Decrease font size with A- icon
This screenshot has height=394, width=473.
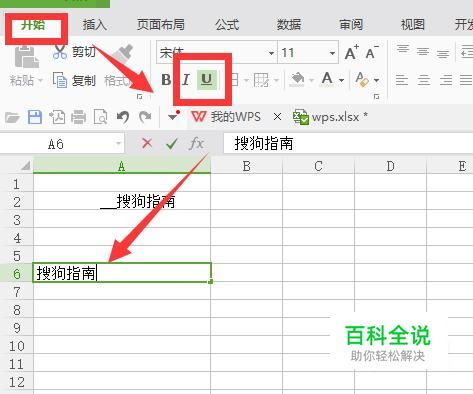coord(372,53)
